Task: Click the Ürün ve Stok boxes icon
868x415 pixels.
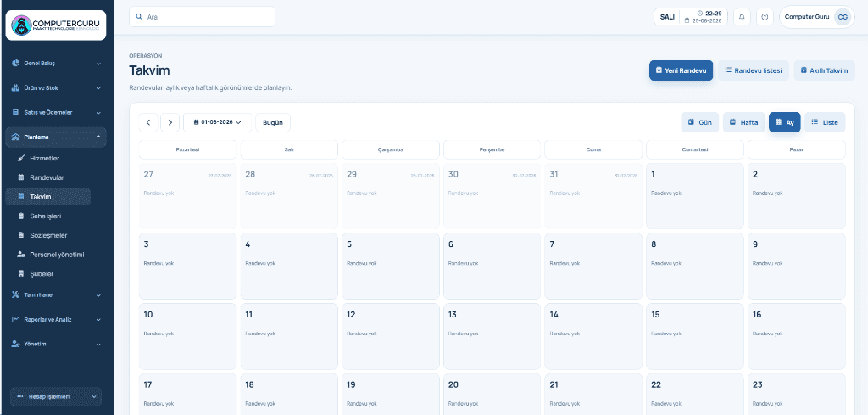Action: click(15, 87)
